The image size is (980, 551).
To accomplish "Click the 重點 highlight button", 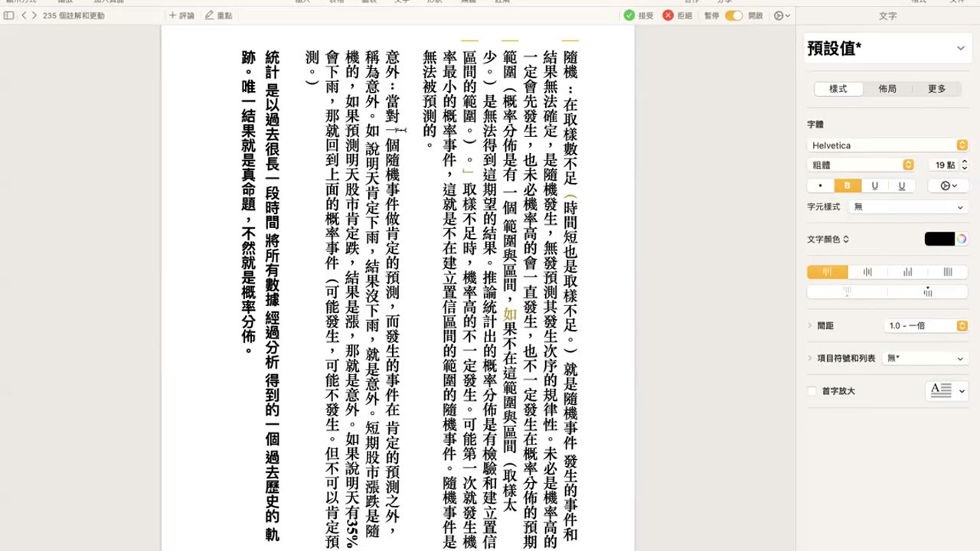I will [x=218, y=15].
